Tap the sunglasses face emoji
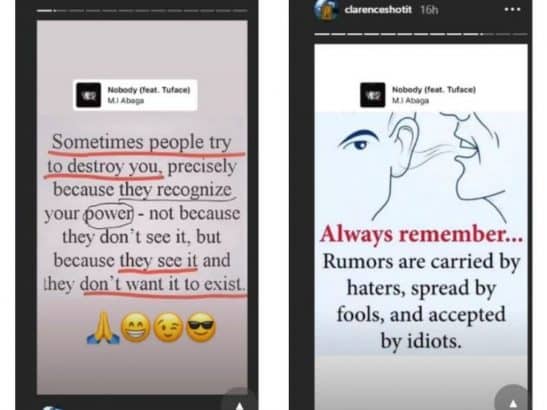 201,327
